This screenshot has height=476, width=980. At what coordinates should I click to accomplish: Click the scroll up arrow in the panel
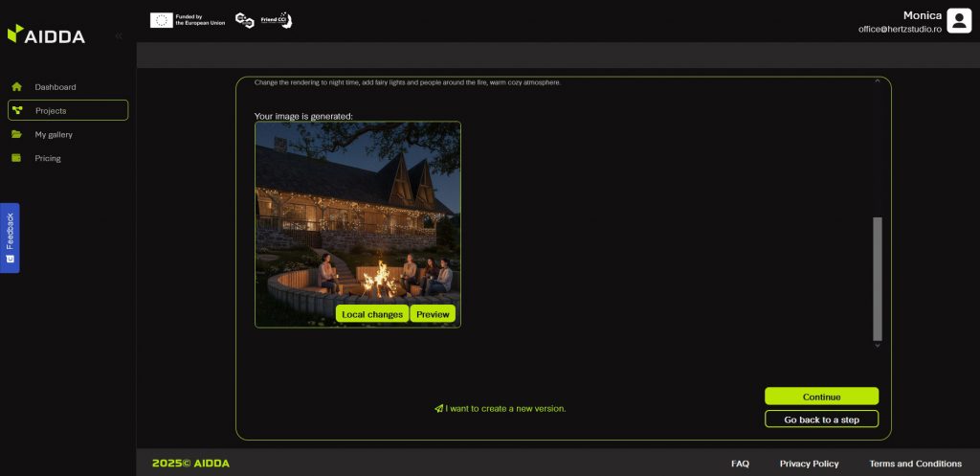pos(878,82)
